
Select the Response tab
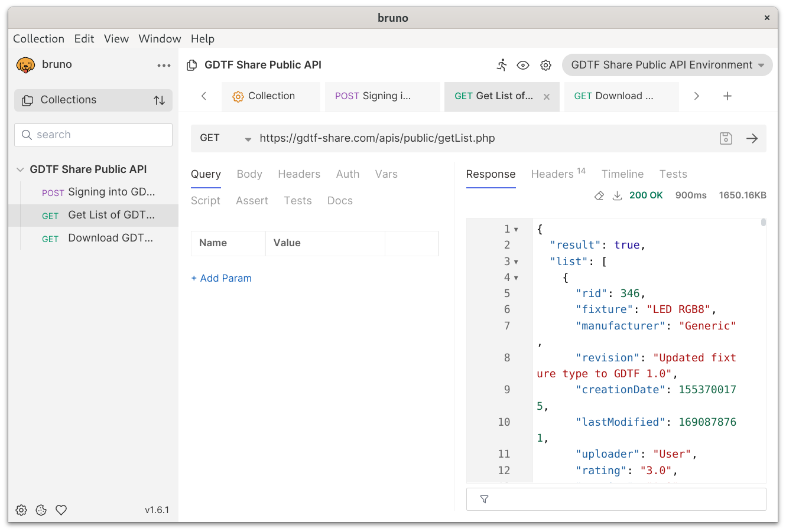pos(491,174)
